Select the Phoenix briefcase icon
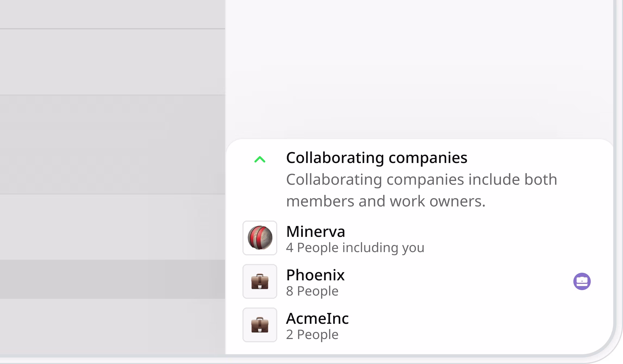The width and height of the screenshot is (623, 364). pos(260,281)
